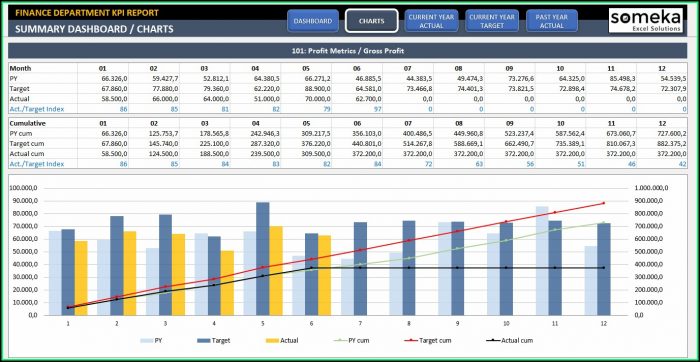The width and height of the screenshot is (700, 362).
Task: Click Target value 88.900,0 for month 05
Action: click(317, 89)
